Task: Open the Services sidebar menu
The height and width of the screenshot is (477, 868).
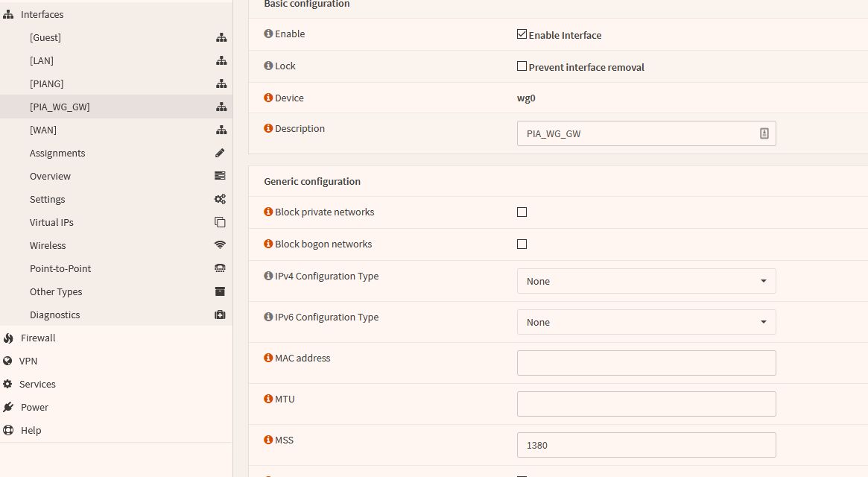Action: [37, 384]
